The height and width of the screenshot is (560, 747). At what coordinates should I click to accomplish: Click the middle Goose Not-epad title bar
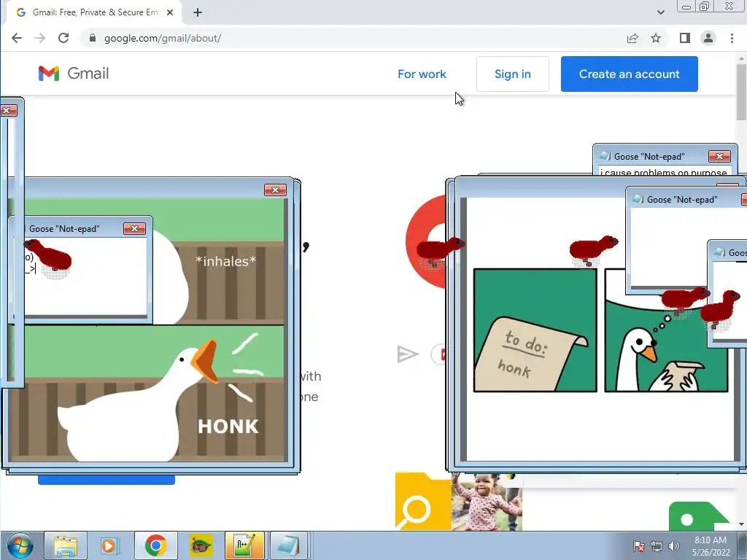686,200
